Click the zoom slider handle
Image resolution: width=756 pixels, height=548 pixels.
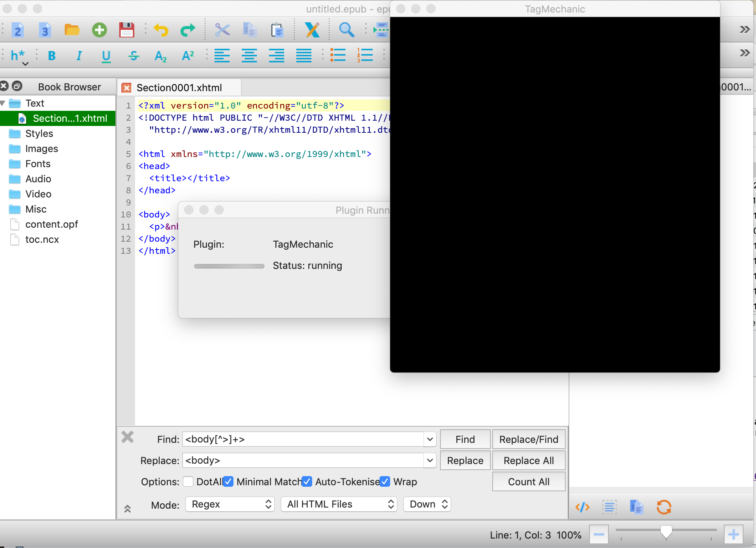click(666, 531)
